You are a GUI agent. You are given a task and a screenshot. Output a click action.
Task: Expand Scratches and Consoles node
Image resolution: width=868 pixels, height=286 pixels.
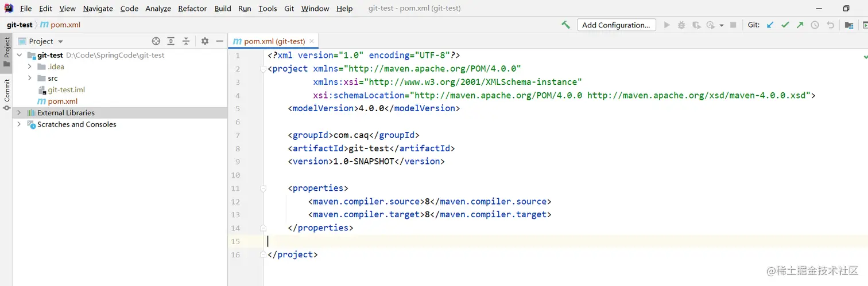(x=20, y=124)
